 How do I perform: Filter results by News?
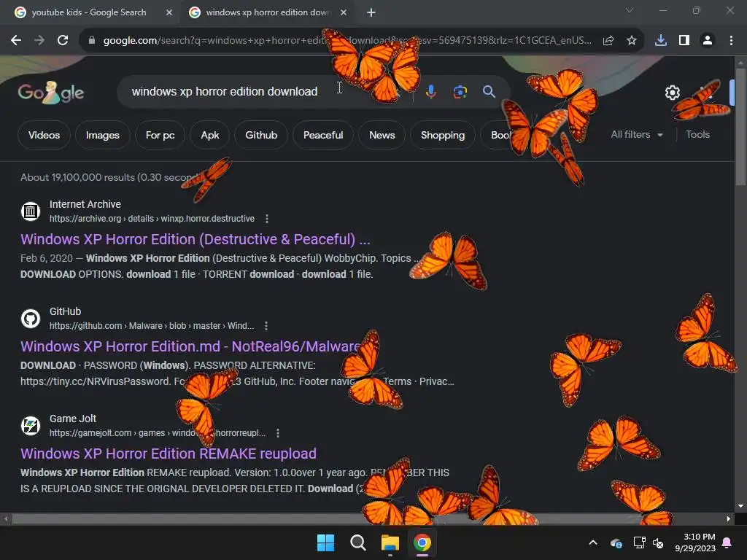[382, 135]
